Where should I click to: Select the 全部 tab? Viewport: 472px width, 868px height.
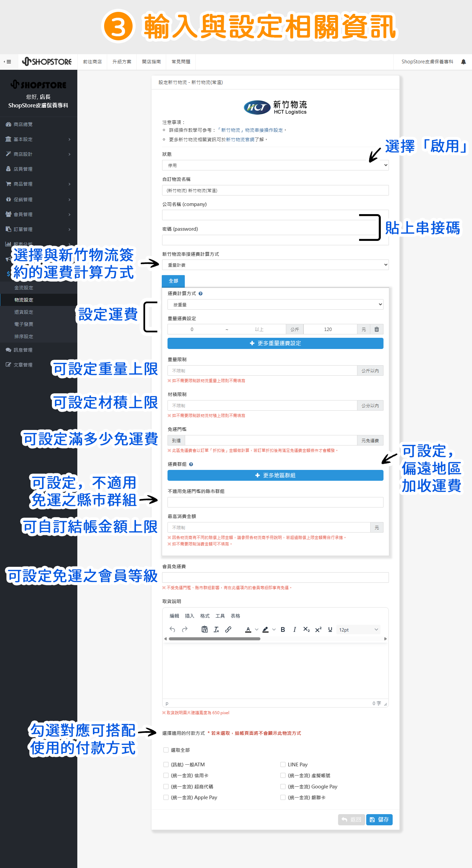click(173, 281)
